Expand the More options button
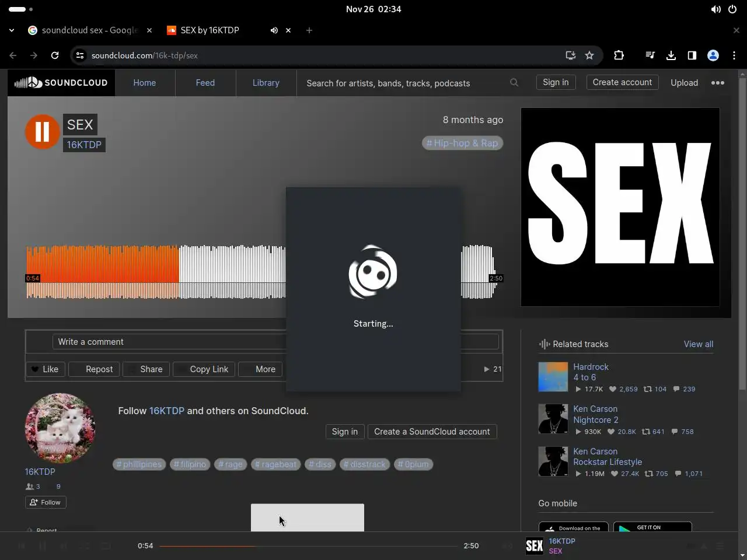747x560 pixels. (260, 369)
